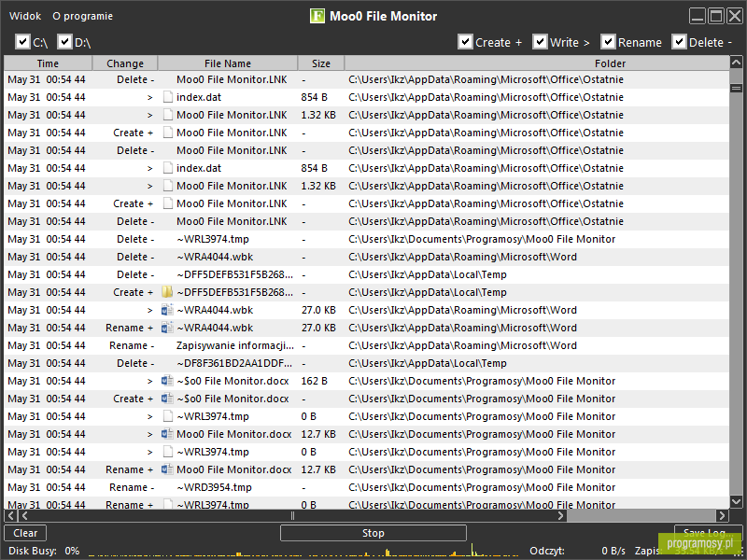Sort by the Change column header
Image resolution: width=747 pixels, height=560 pixels.
click(x=125, y=63)
